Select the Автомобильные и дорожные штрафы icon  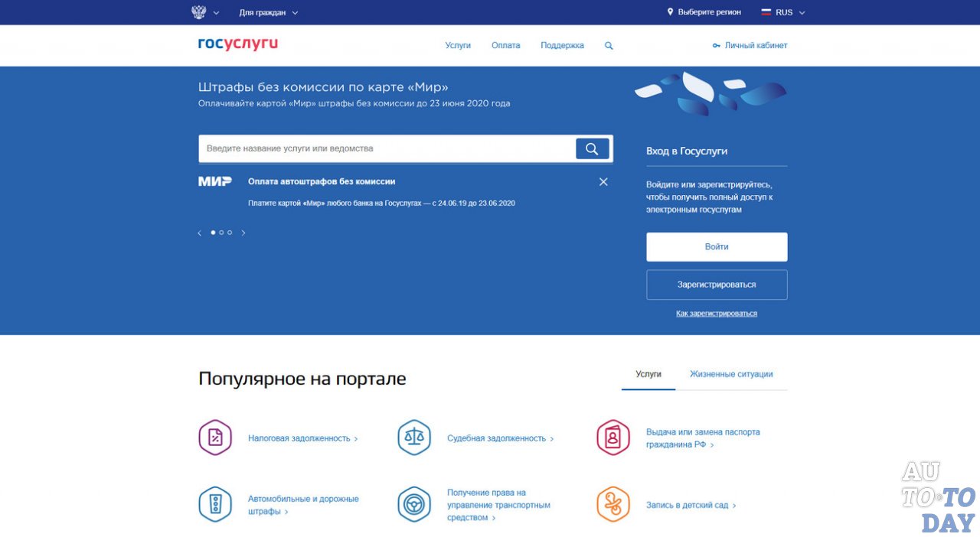(x=215, y=504)
